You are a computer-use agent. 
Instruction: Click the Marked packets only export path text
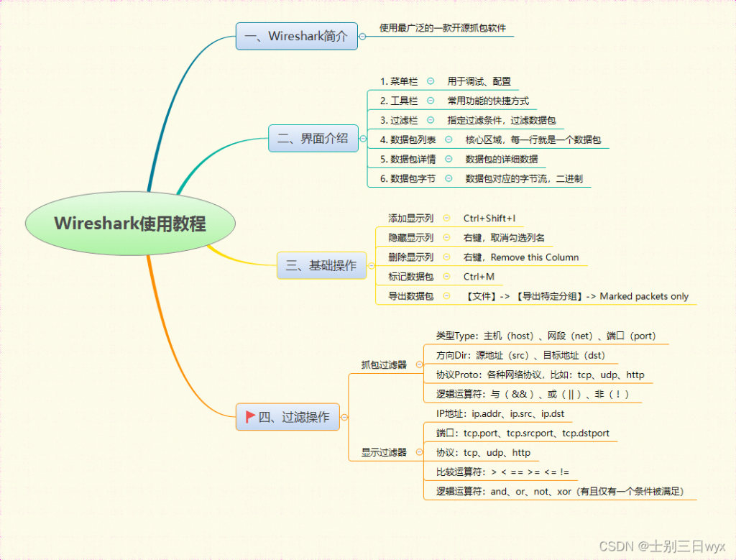pyautogui.click(x=576, y=295)
